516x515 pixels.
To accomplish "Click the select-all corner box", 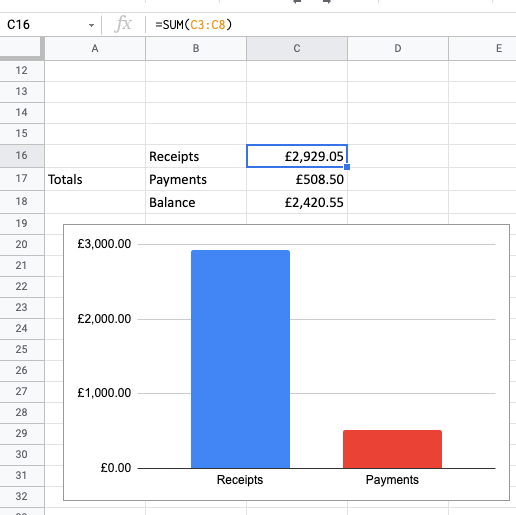I will coord(22,49).
